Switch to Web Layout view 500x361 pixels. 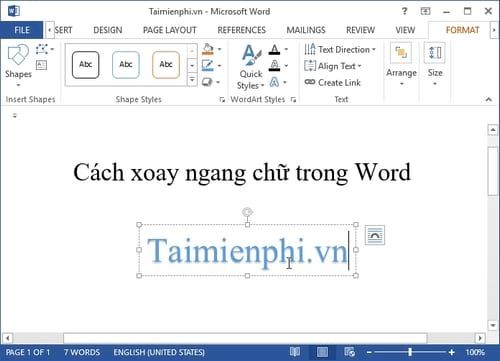click(349, 352)
